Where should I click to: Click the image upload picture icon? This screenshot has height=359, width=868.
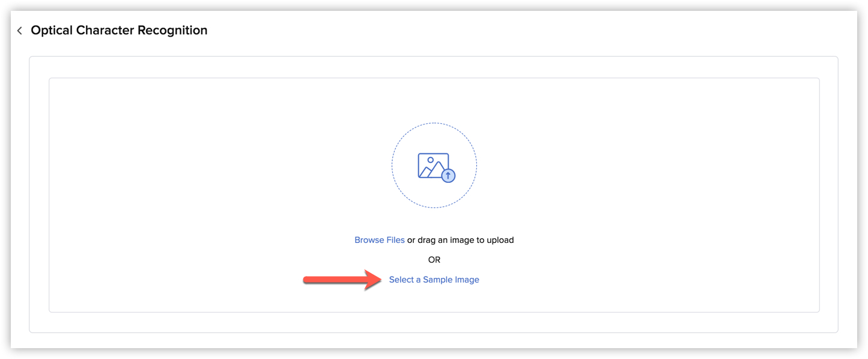coord(437,167)
